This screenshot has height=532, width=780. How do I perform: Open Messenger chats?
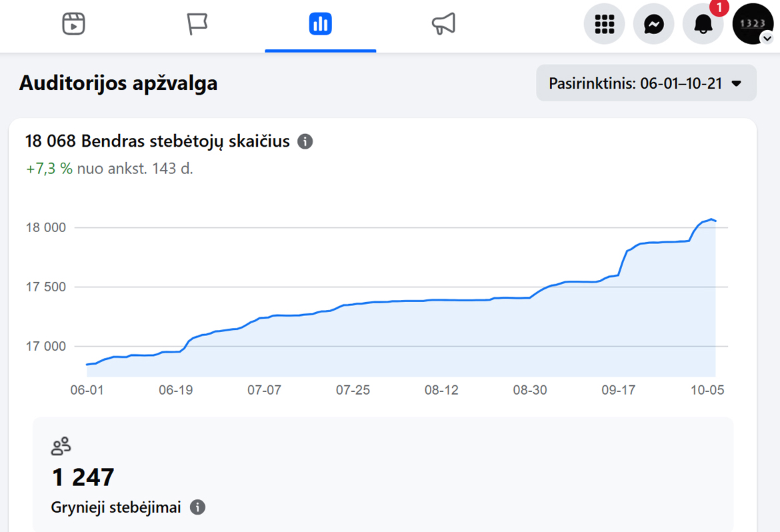pos(653,24)
